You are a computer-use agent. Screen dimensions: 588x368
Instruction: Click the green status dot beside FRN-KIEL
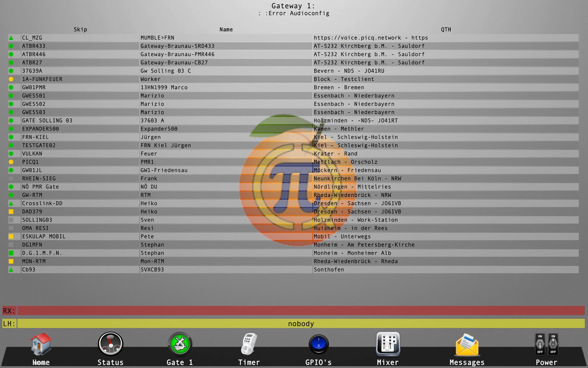coord(11,137)
